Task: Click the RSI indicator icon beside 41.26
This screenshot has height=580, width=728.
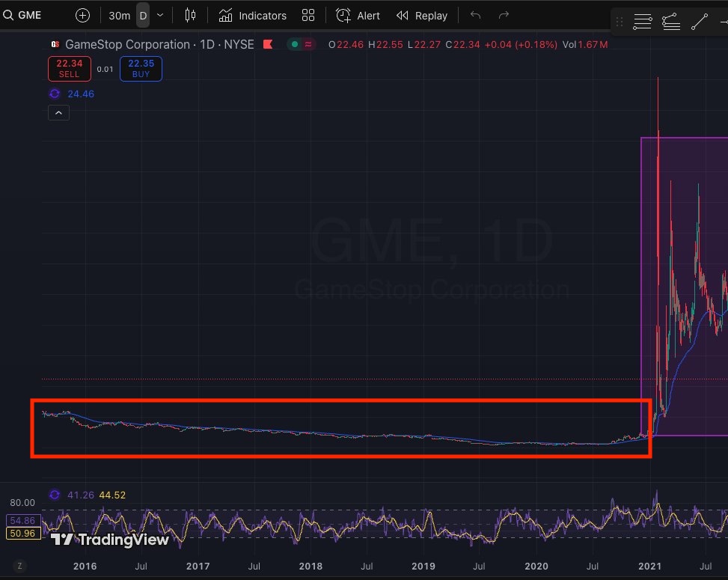Action: coord(55,495)
